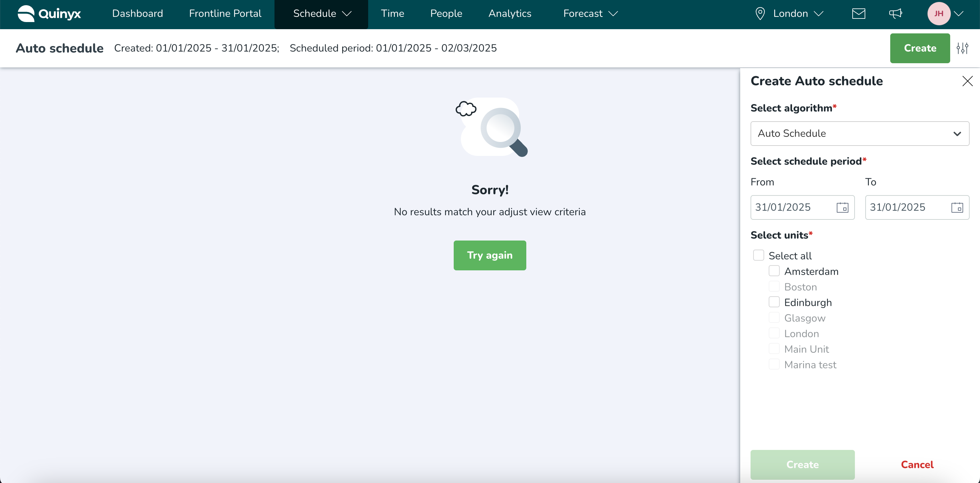Go to the Dashboard tab
Viewport: 980px width, 483px height.
137,14
